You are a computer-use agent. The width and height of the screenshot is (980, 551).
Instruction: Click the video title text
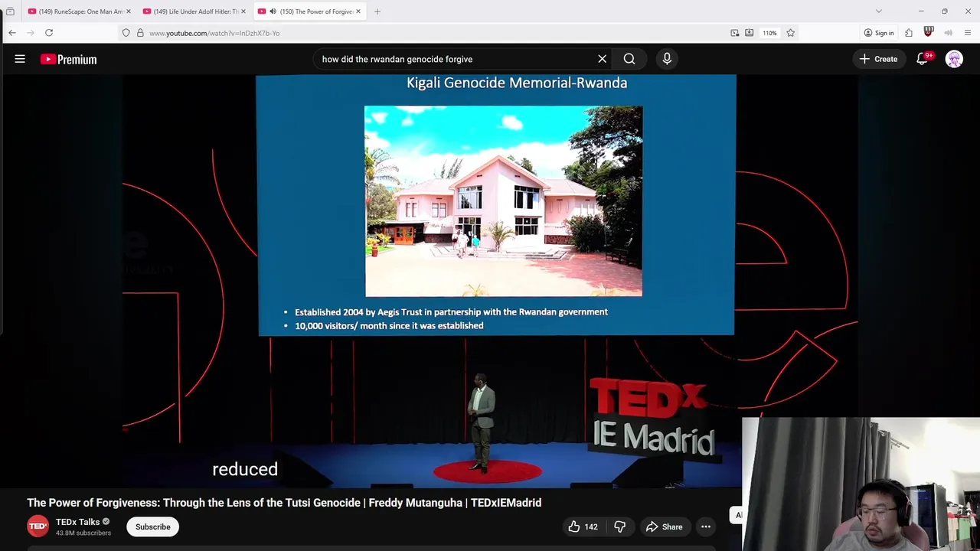[x=284, y=503]
